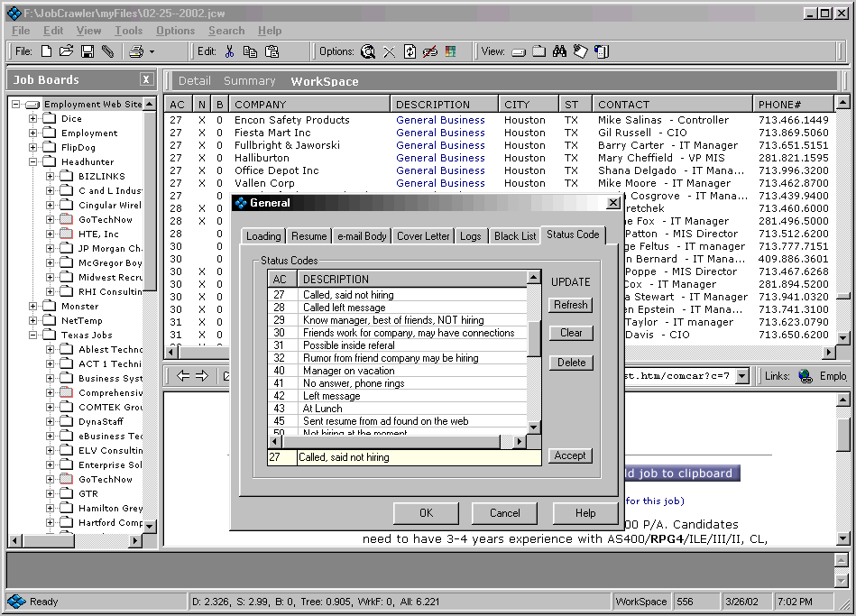The image size is (856, 616).
Task: Select the Loading tab in General dialog
Action: click(x=263, y=236)
